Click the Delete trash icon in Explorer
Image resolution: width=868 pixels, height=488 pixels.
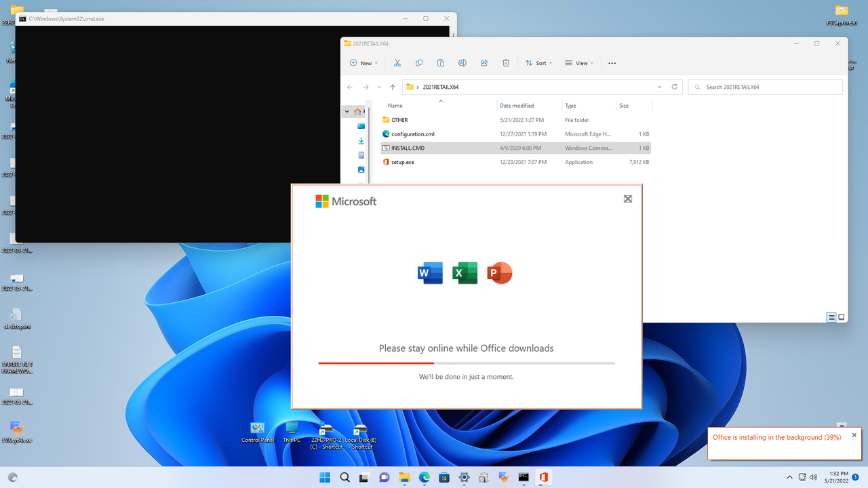[x=506, y=63]
